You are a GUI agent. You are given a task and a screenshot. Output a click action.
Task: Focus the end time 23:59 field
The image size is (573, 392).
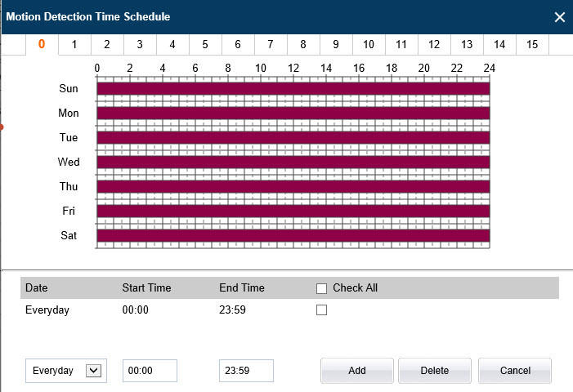tap(246, 371)
